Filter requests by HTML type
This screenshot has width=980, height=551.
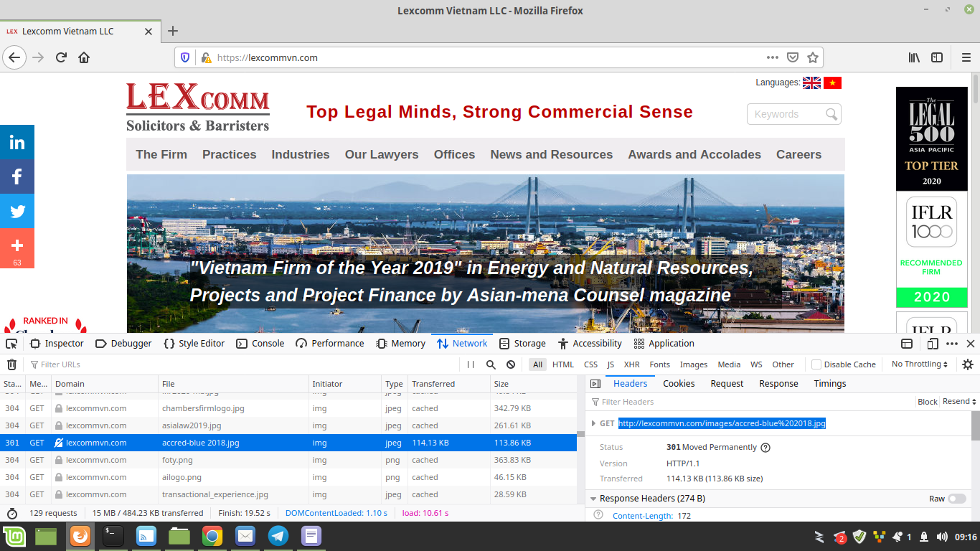(563, 364)
